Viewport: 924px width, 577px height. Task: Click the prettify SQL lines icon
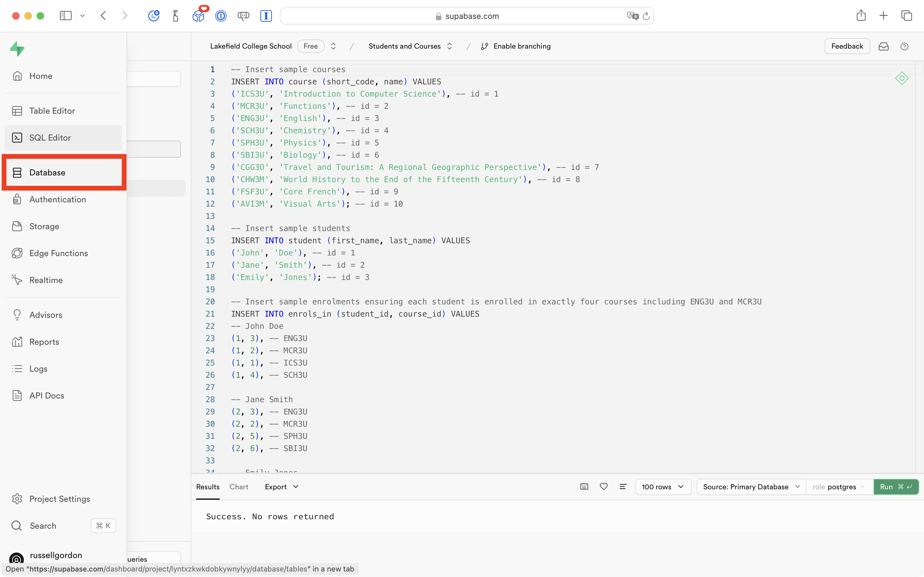click(623, 487)
